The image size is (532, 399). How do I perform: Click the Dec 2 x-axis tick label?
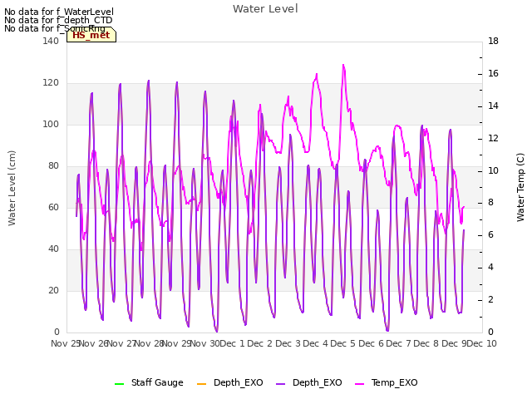tap(260, 343)
